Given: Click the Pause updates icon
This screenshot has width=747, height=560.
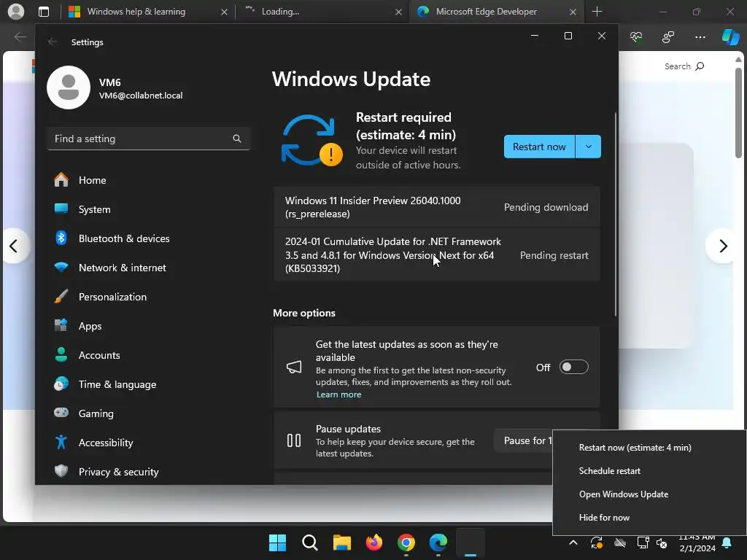Looking at the screenshot, I should [x=294, y=440].
